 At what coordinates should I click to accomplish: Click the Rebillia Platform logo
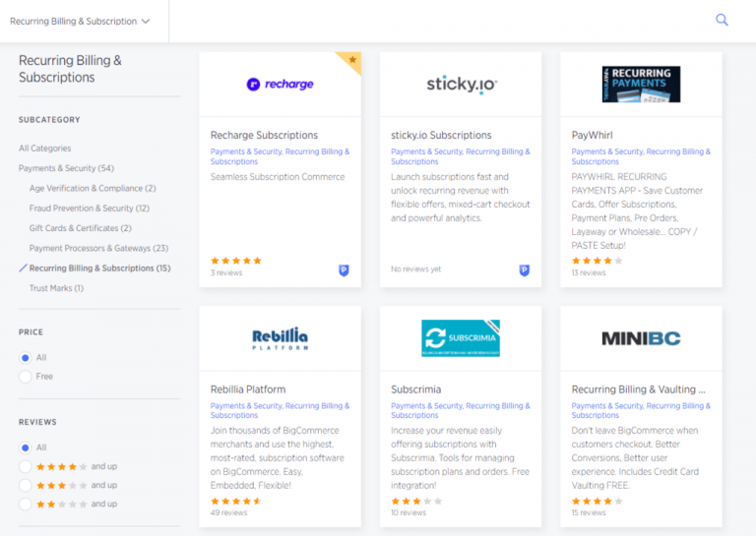(280, 338)
